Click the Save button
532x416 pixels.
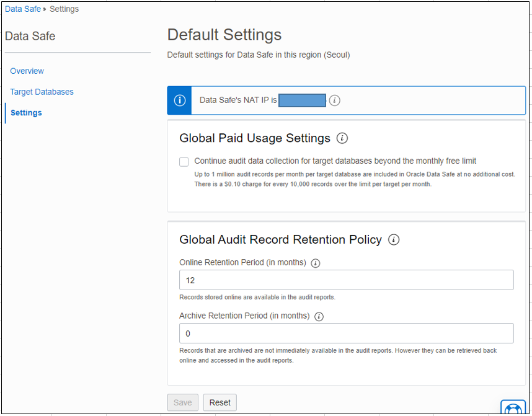pos(182,402)
